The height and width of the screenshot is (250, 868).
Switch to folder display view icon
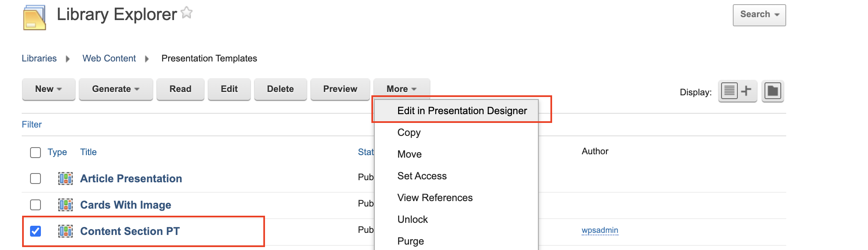[772, 91]
